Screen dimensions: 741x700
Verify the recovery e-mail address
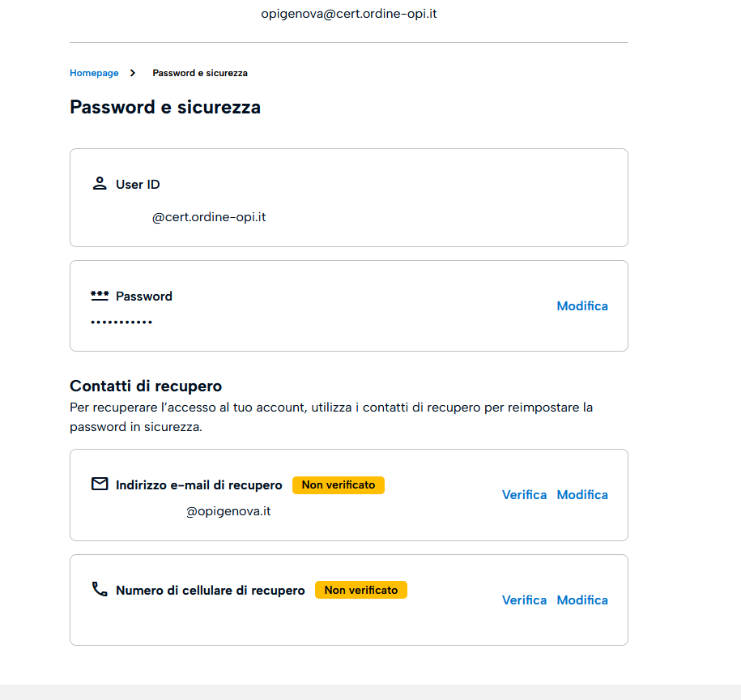click(524, 494)
